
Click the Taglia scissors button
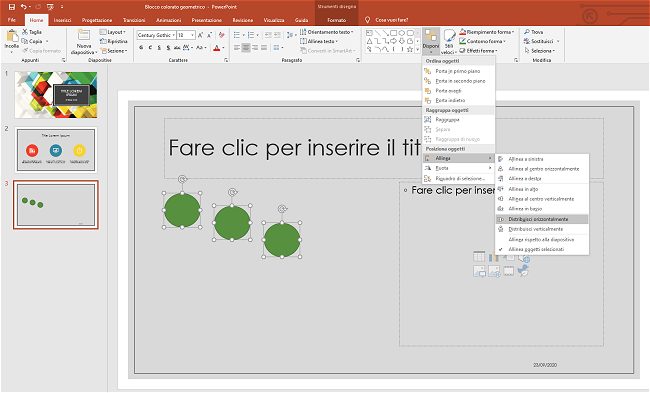point(32,32)
